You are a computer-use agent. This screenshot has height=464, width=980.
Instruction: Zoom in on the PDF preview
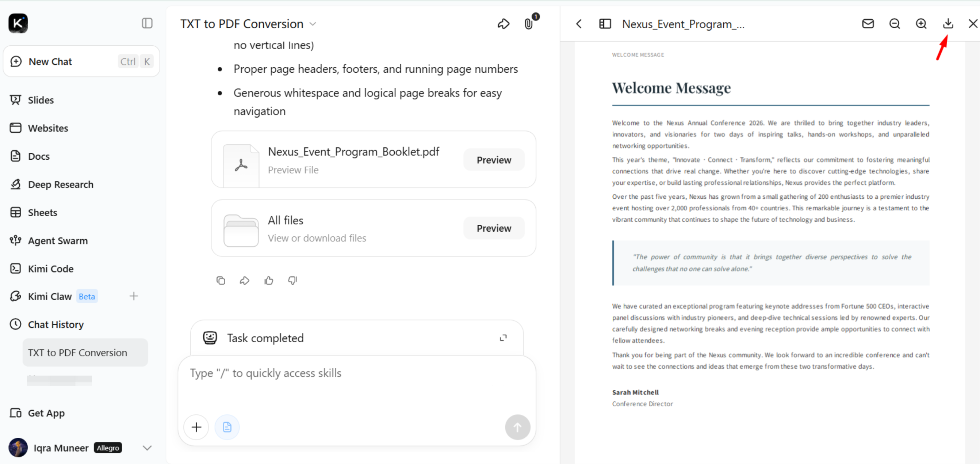point(920,24)
